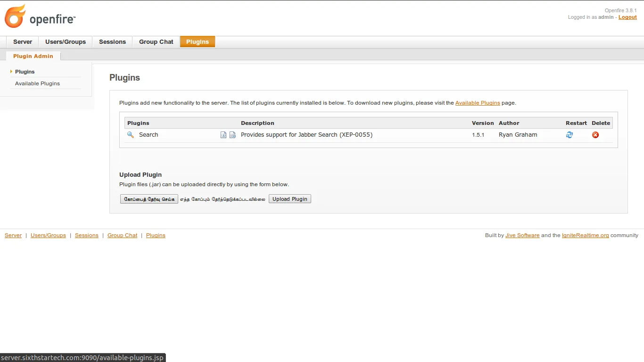The image size is (644, 362).
Task: Click the 'no file chosen' Tamil text
Action: point(223,199)
